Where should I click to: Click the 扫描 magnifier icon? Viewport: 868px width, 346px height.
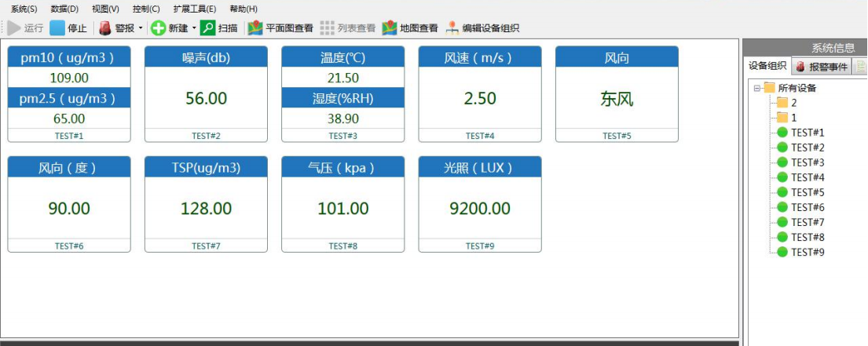click(207, 27)
